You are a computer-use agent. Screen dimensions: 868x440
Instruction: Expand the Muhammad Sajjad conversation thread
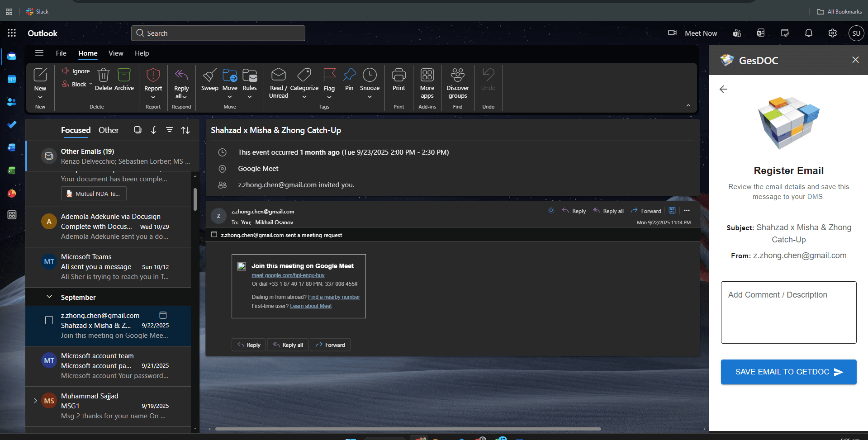tap(35, 401)
